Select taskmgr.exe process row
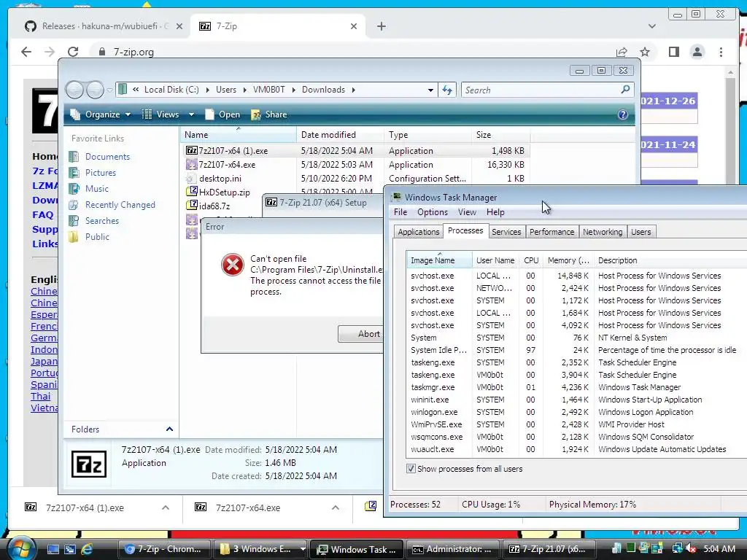 tap(576, 387)
